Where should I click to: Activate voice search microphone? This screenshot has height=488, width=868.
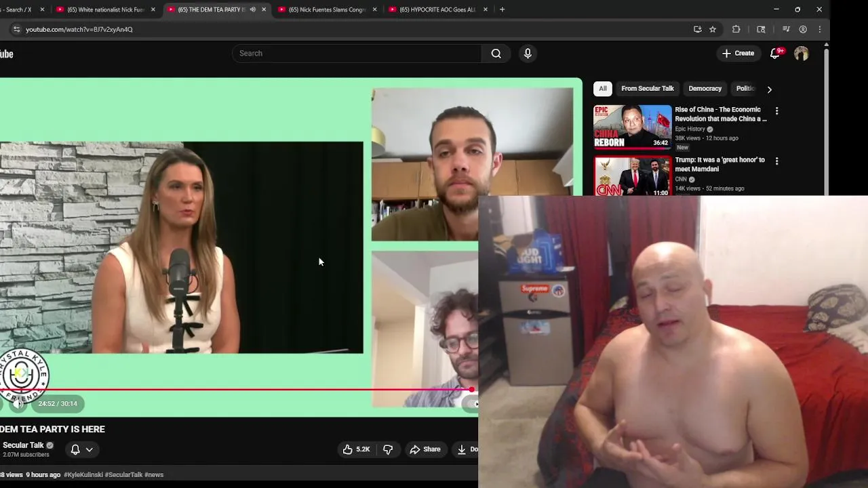tap(528, 54)
